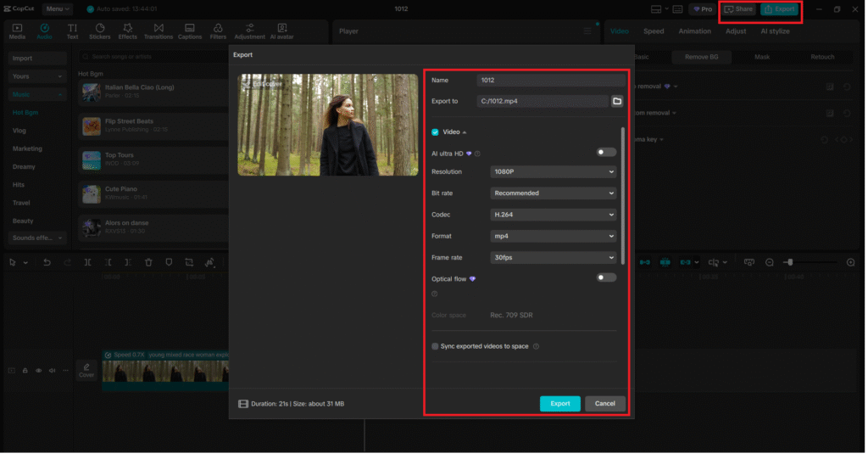Click Cancel to dismiss export dialog
This screenshot has width=868, height=459.
point(605,404)
